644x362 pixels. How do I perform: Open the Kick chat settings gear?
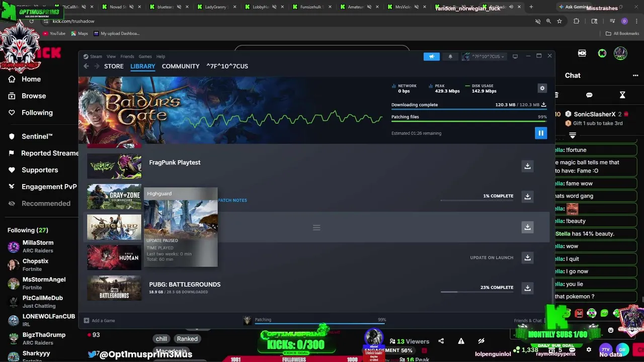[589, 349]
